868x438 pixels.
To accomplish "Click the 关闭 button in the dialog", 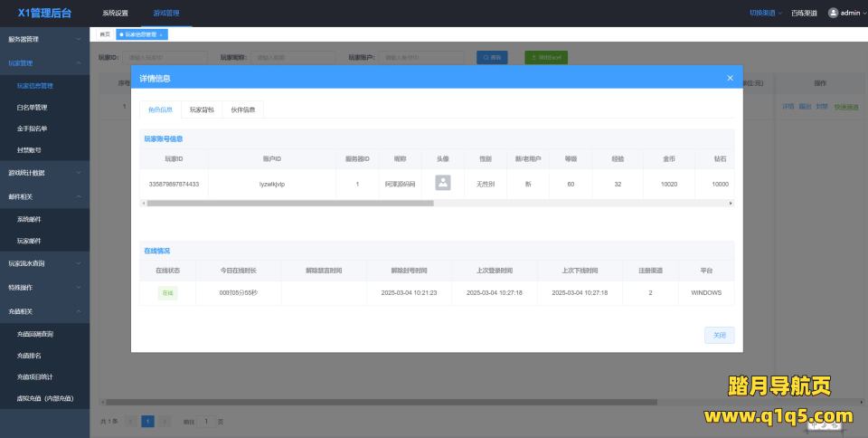I will click(719, 336).
